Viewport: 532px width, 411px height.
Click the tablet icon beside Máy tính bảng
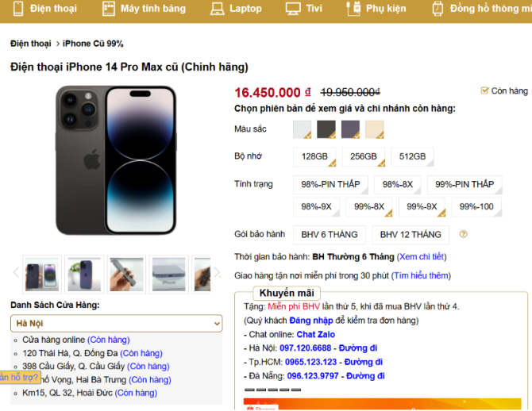pyautogui.click(x=109, y=9)
